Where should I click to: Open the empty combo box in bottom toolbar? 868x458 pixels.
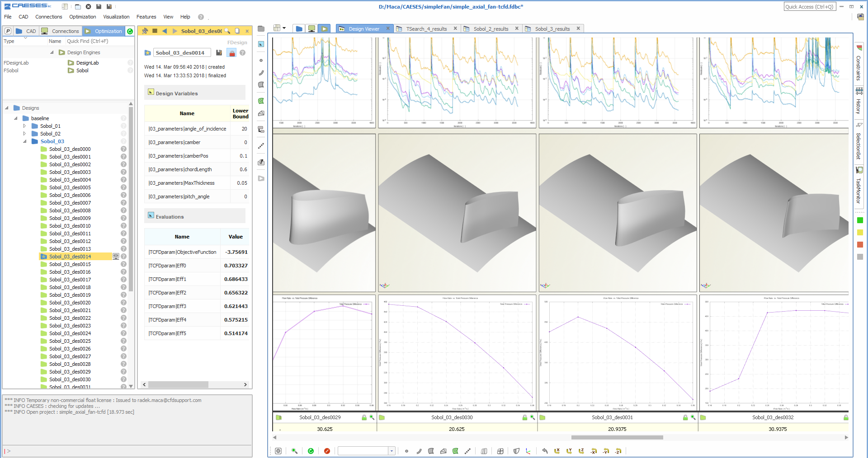tap(392, 451)
